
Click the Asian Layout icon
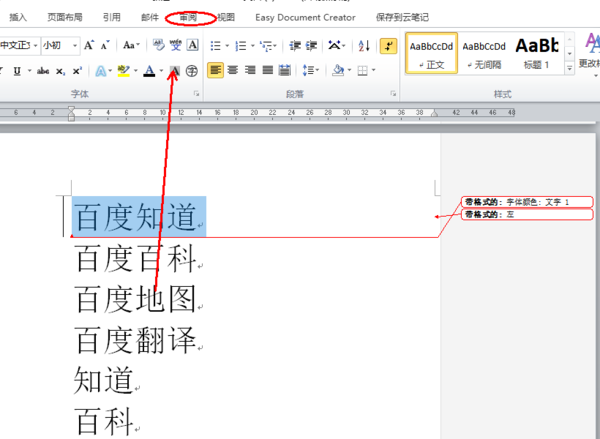click(334, 46)
